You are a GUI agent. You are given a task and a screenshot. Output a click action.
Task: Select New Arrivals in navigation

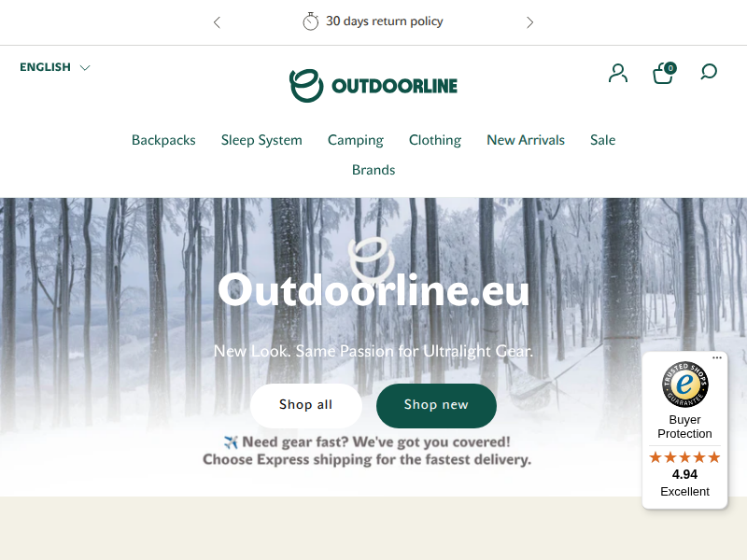point(526,140)
